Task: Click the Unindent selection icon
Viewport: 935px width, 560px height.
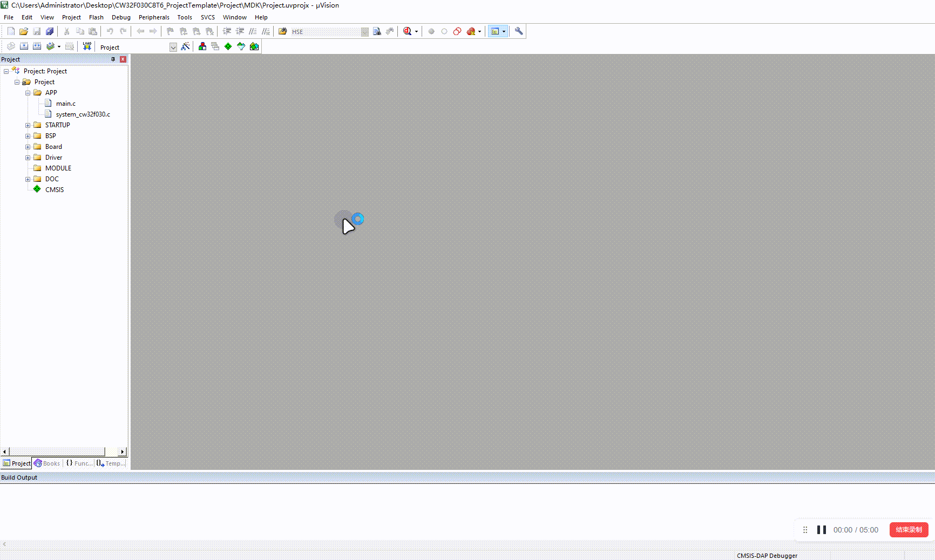Action: 240,31
